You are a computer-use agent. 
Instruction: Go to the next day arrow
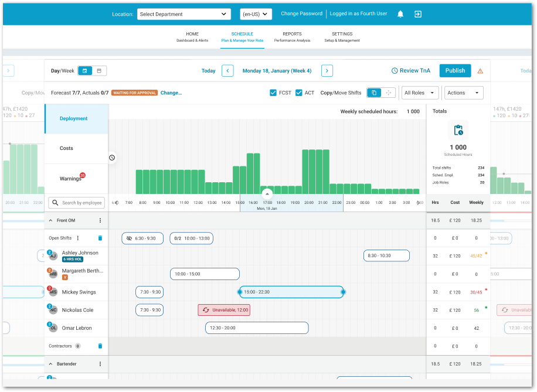click(x=327, y=71)
